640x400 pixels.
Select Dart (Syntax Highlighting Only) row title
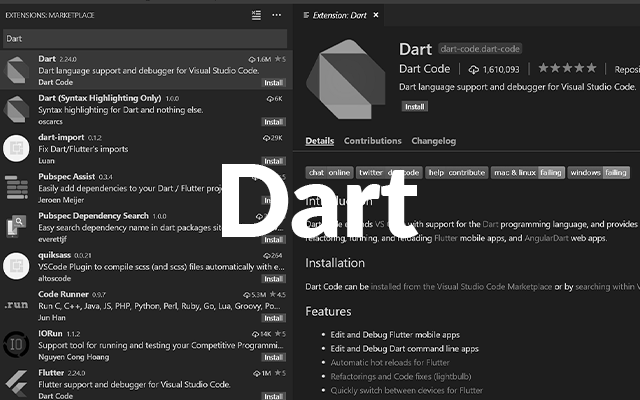(x=100, y=98)
